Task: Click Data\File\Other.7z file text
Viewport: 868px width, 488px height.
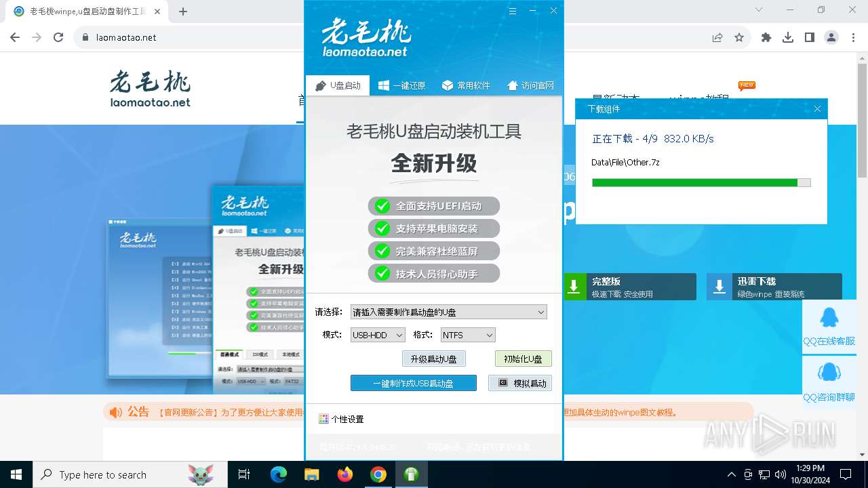Action: point(625,163)
